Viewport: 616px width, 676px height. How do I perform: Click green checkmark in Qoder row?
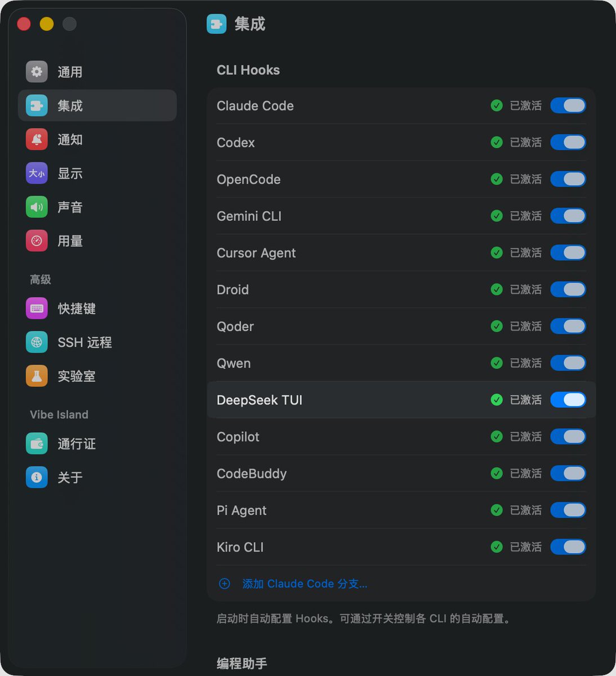(497, 326)
